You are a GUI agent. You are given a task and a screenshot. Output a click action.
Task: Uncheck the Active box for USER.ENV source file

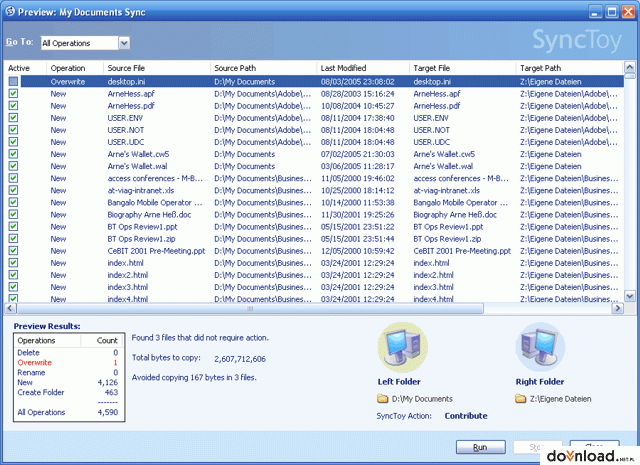13,118
